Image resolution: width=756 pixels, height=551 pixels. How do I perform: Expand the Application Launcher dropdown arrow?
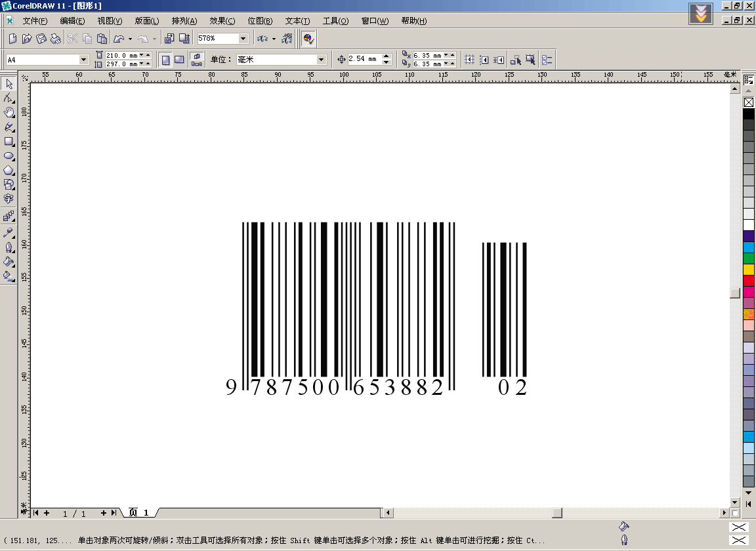pyautogui.click(x=274, y=39)
